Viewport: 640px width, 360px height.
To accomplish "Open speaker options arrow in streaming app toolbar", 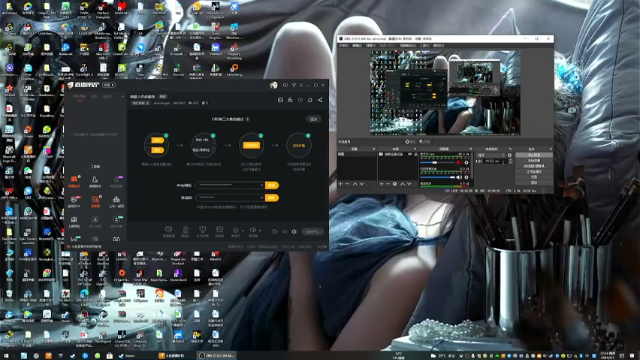I will point(260,231).
